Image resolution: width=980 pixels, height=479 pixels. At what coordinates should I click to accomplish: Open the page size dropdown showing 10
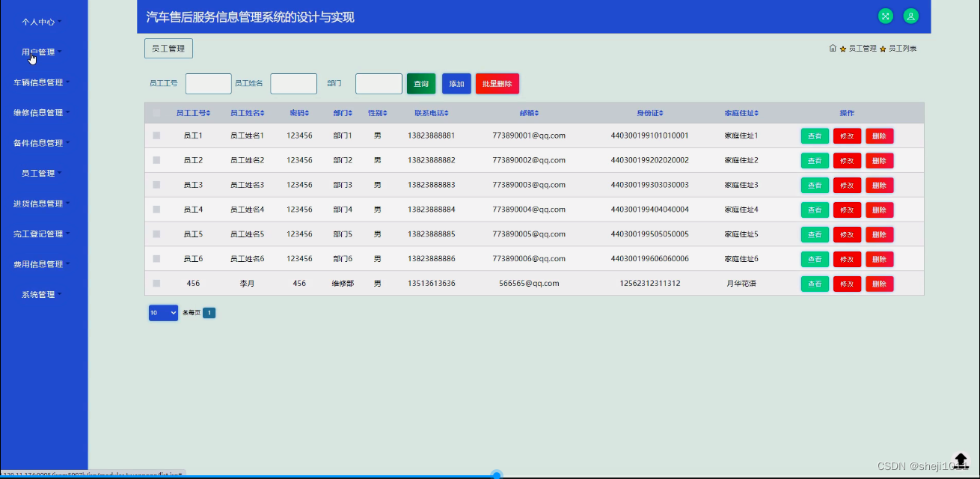162,312
